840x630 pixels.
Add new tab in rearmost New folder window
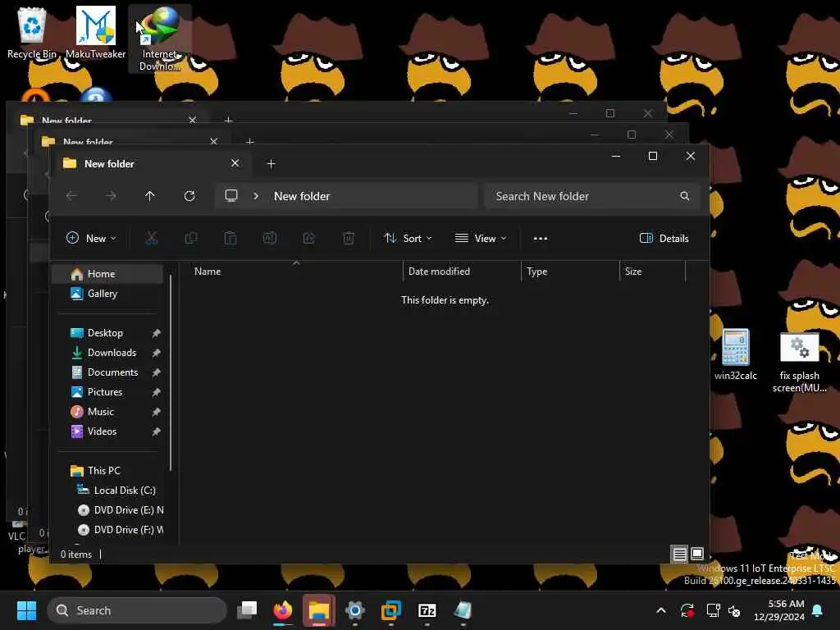(x=228, y=119)
